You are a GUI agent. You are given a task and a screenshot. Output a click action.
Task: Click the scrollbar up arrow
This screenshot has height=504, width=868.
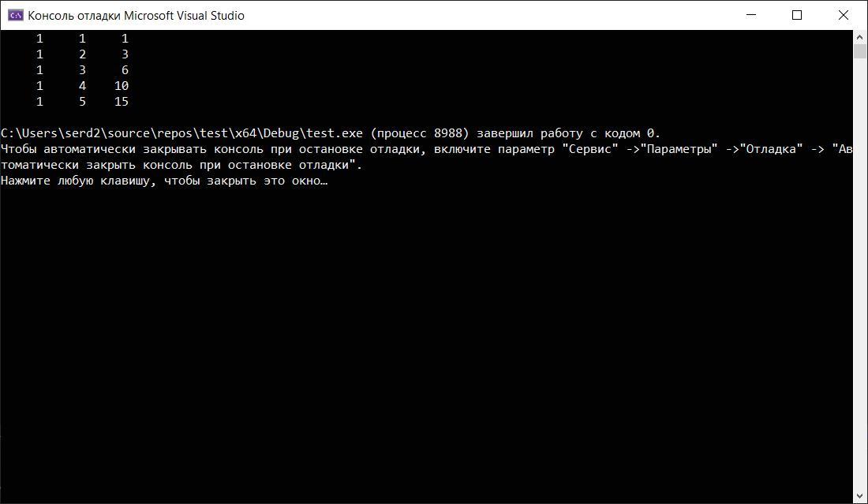(x=859, y=37)
